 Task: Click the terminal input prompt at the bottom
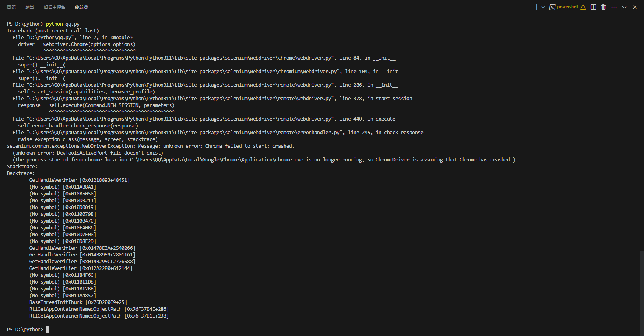click(x=47, y=329)
